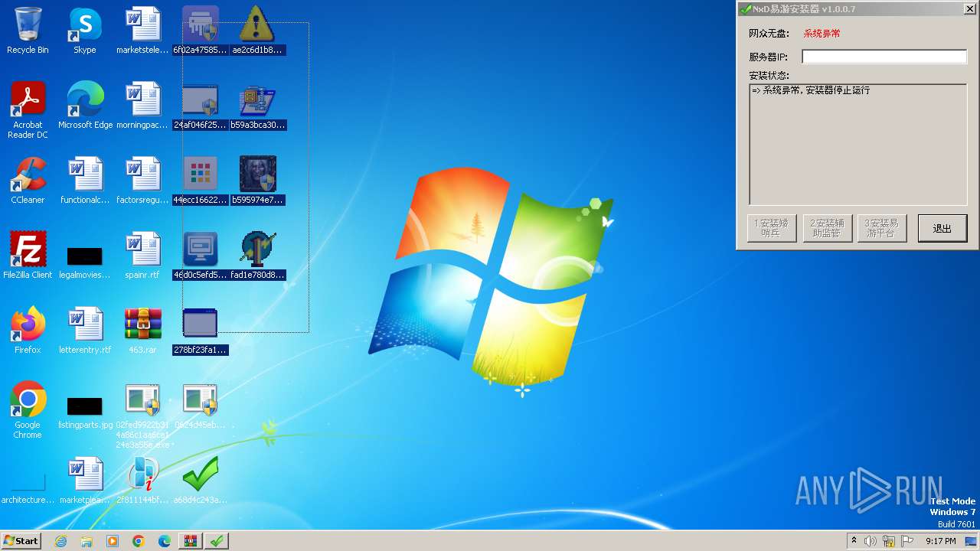Open Windows Media Player on taskbar

pos(113,541)
